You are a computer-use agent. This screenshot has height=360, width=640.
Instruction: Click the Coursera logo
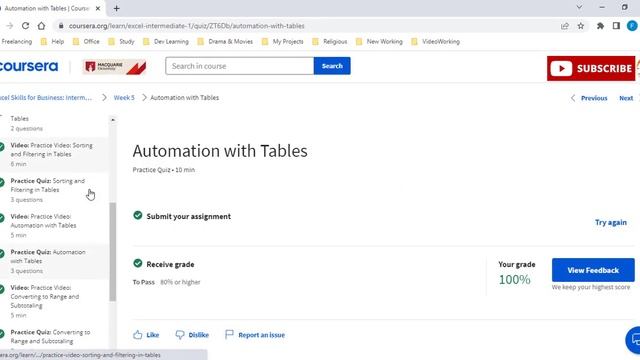coord(29,66)
